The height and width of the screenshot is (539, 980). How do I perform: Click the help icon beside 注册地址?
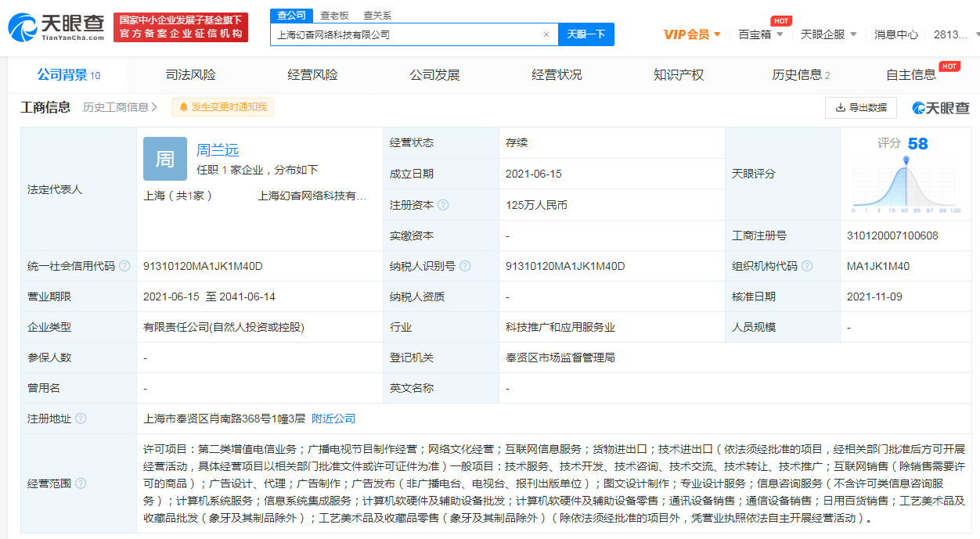coord(81,419)
